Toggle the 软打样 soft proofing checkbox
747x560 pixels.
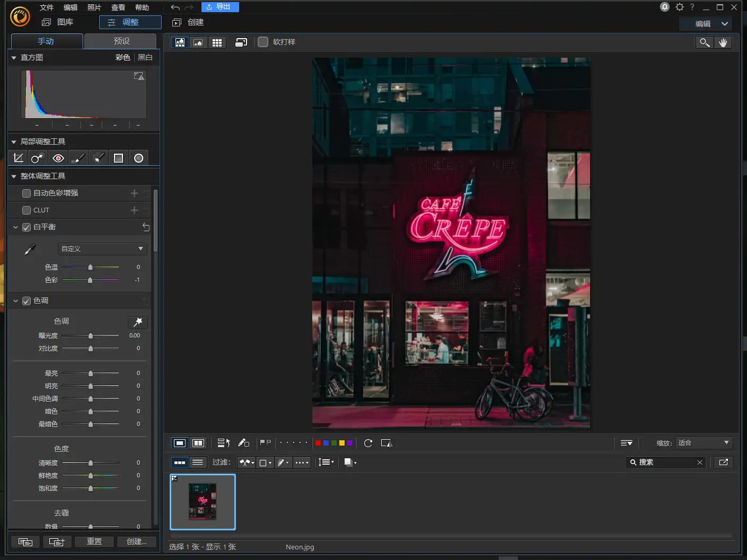[263, 42]
